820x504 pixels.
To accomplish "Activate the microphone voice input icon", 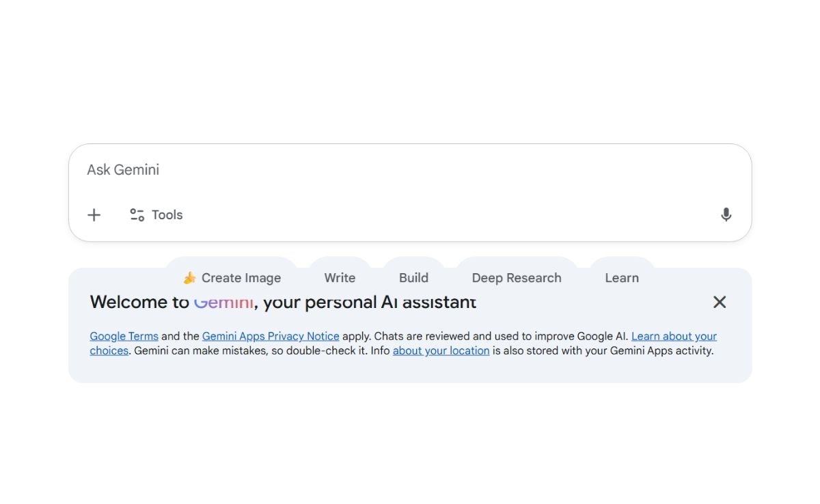I will pyautogui.click(x=726, y=215).
